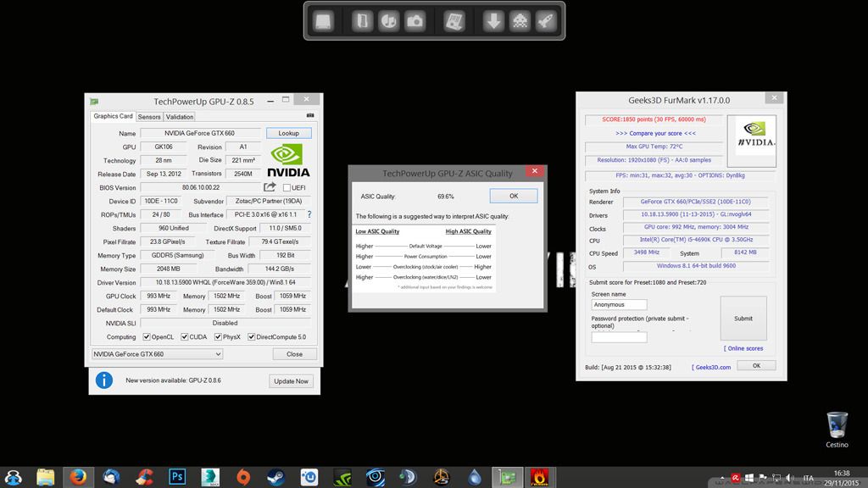Viewport: 868px width, 488px height.
Task: Toggle the PhysX checkbox
Action: tap(216, 336)
